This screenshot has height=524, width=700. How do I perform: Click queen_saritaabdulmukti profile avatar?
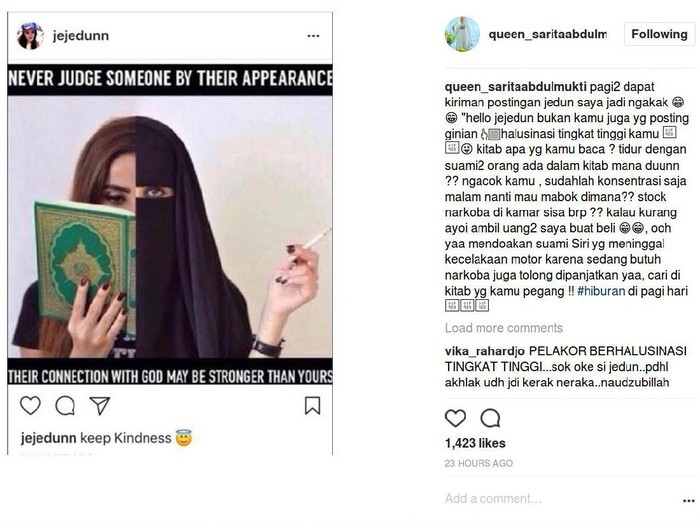(x=462, y=34)
